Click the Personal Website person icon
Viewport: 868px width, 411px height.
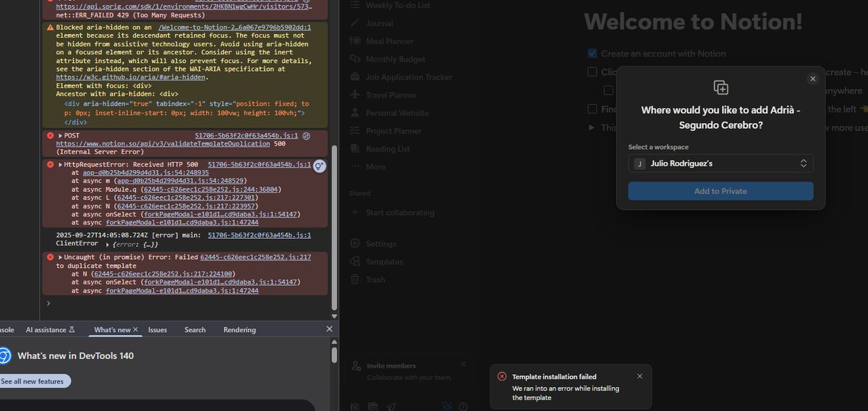[354, 113]
